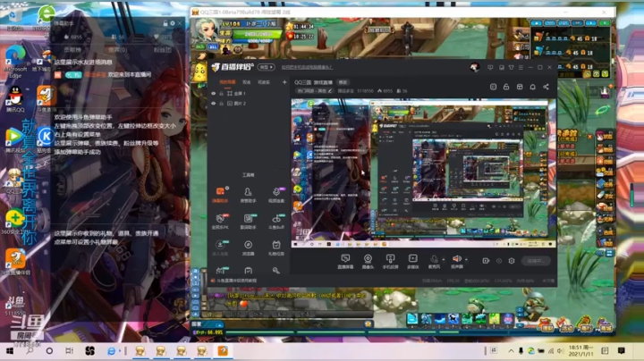This screenshot has height=361, width=644.
Task: Open the 房管助手 tool icon
Action: (x=248, y=195)
